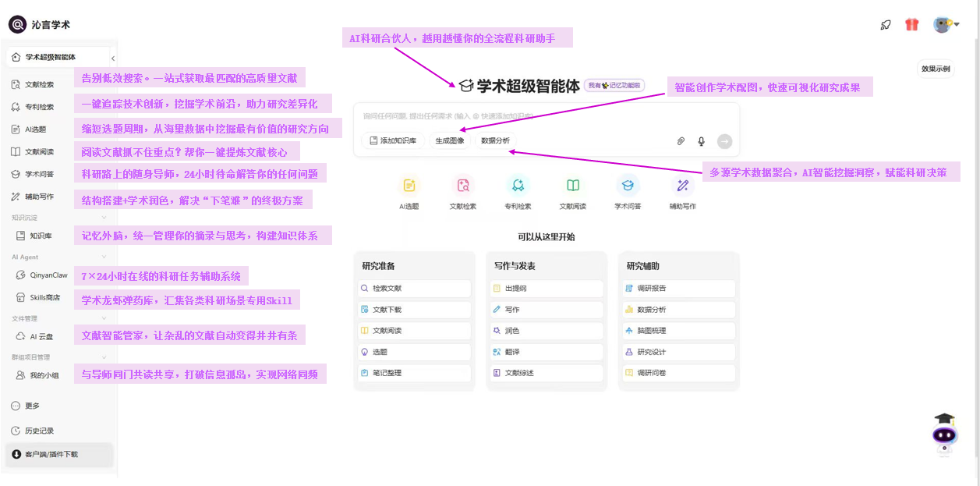Click the teal 专利检索 shortcut icon
The image size is (980, 486).
pos(518,185)
